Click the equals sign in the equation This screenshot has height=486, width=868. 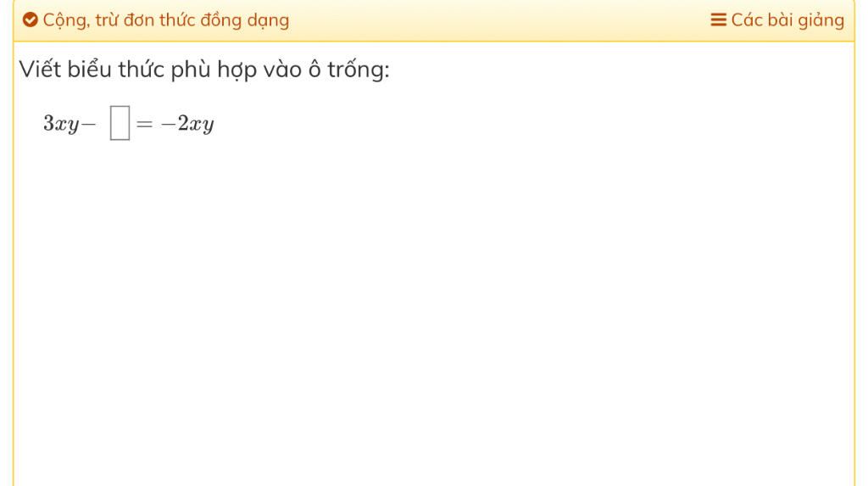(x=144, y=124)
